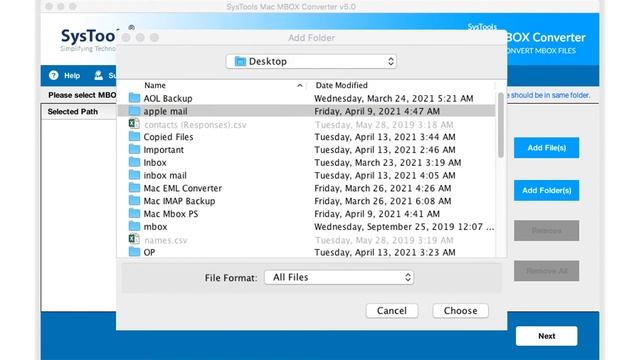Click the Add File(s) button
The image size is (640, 360).
tap(546, 148)
